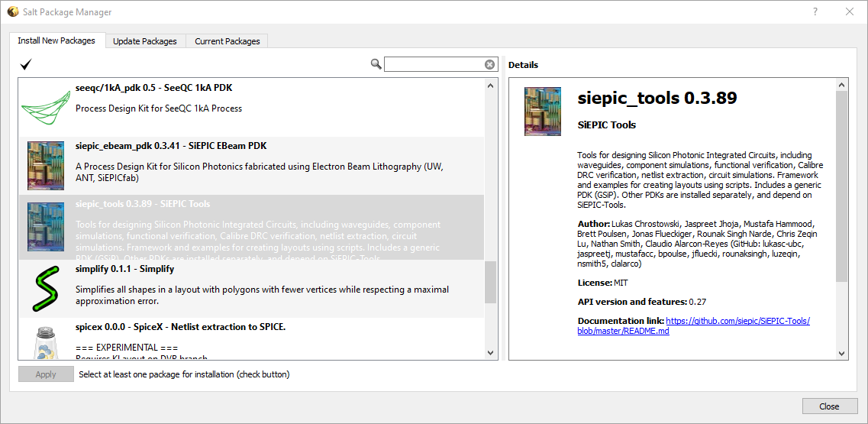868x424 pixels.
Task: Click the siepic_tools image in Details pane
Action: pos(543,112)
